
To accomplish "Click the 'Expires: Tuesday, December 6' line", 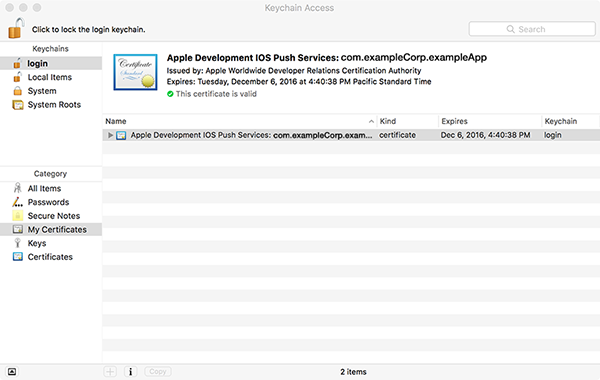I will click(299, 82).
